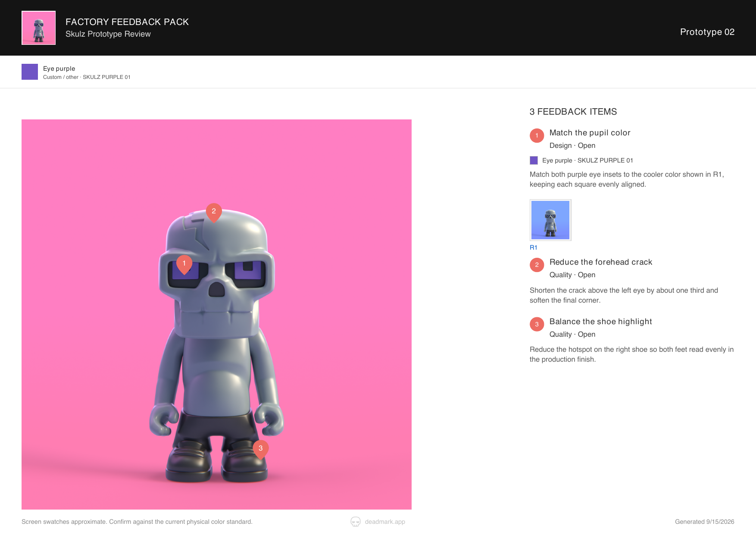756x535 pixels.
Task: Open the R1 reference thumbnail image
Action: click(550, 220)
